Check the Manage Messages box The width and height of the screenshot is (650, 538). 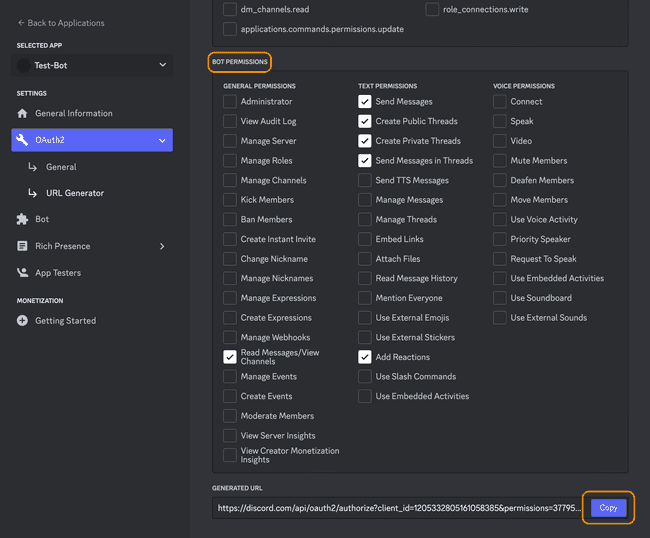coord(364,200)
